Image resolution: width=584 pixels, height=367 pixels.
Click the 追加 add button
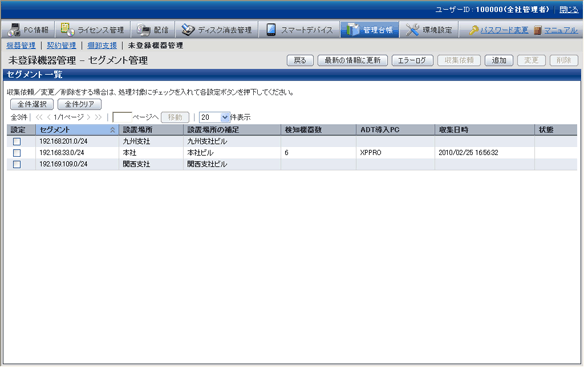(499, 60)
